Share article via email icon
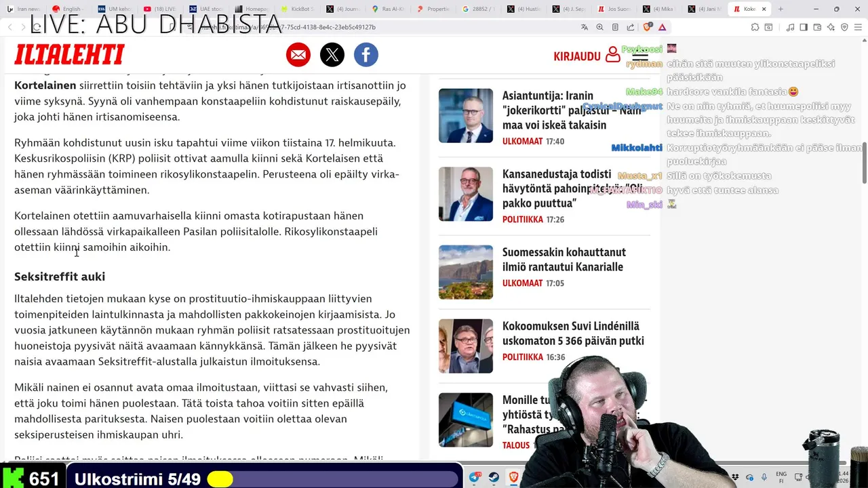This screenshot has height=488, width=868. [298, 55]
